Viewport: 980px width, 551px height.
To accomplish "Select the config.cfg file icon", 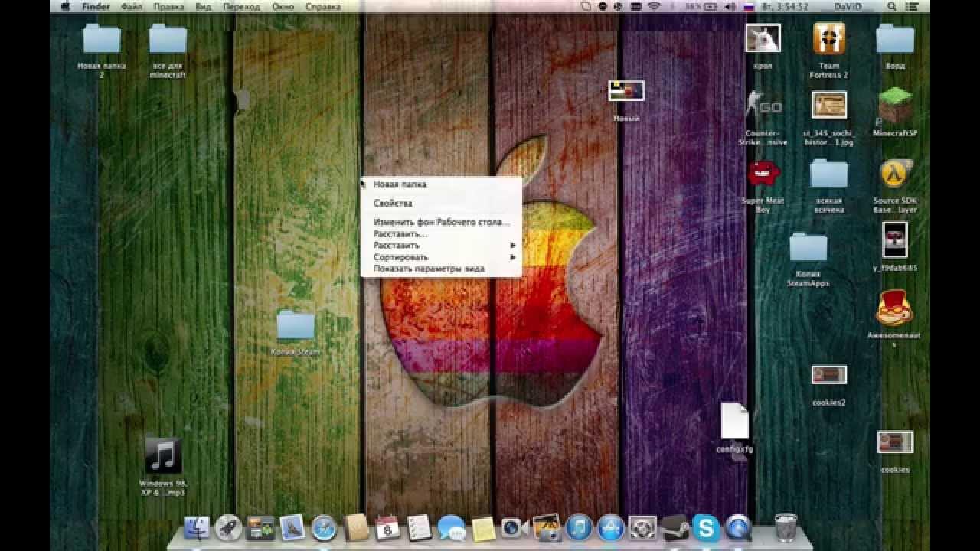I will pyautogui.click(x=734, y=422).
